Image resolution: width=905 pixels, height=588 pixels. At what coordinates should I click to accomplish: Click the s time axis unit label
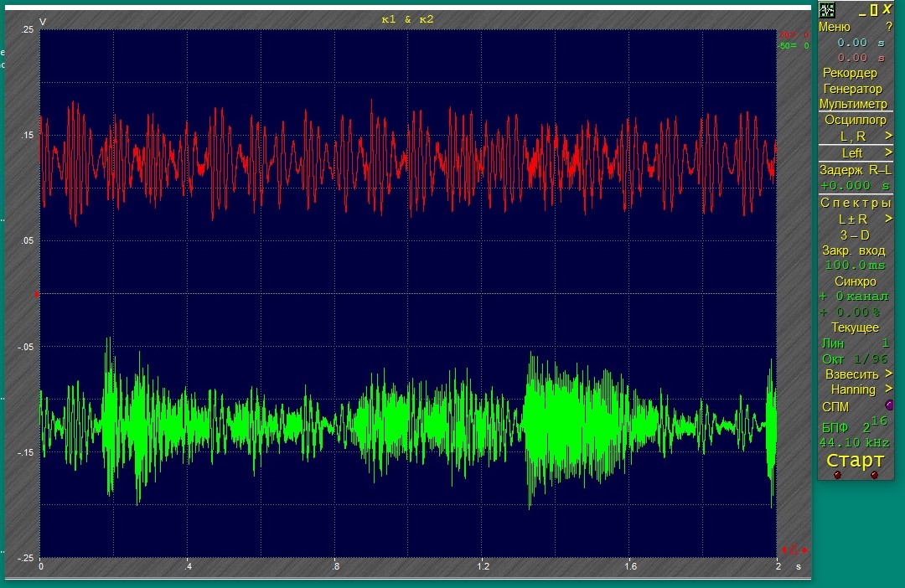click(x=799, y=567)
